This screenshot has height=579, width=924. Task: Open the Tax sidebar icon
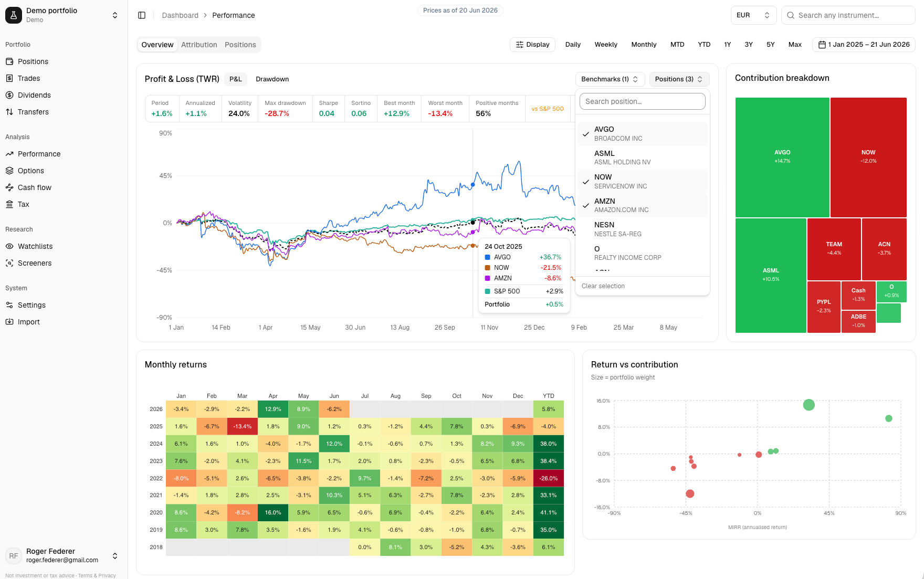tap(9, 204)
